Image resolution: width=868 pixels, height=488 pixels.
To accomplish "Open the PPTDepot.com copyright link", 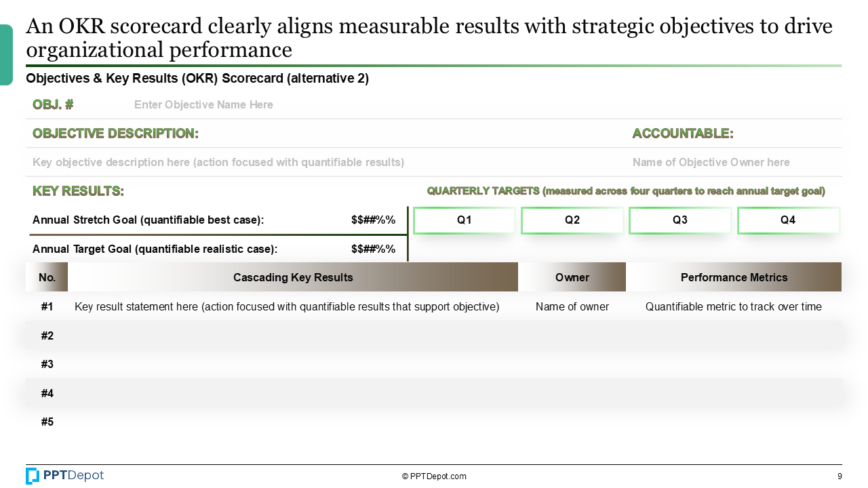I will coord(434,476).
